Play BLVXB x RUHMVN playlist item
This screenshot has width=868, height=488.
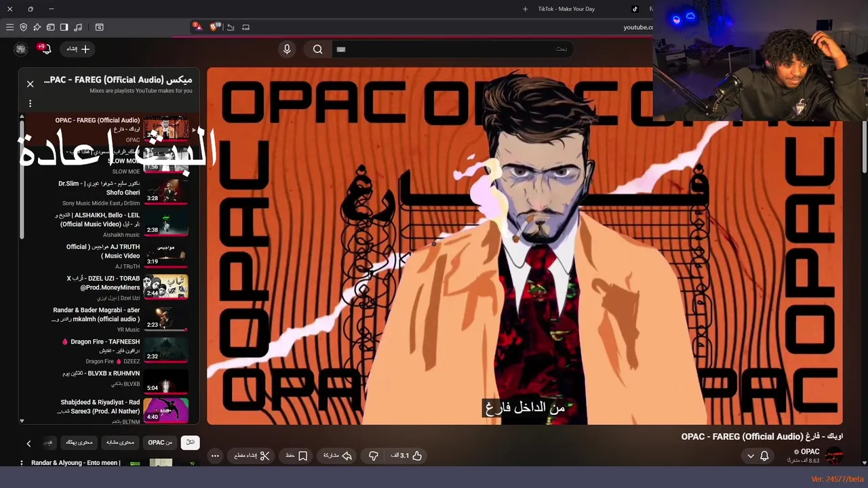(109, 382)
